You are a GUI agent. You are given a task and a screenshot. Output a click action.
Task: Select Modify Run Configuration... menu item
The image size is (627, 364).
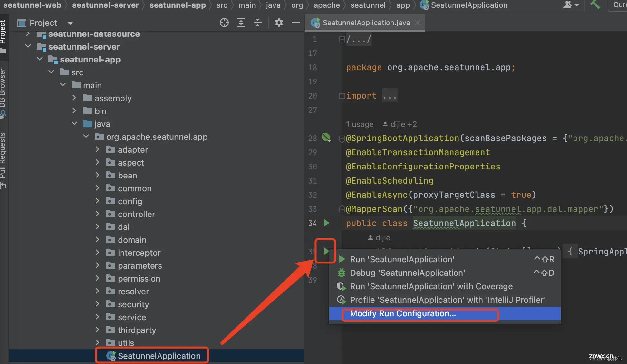coord(445,313)
